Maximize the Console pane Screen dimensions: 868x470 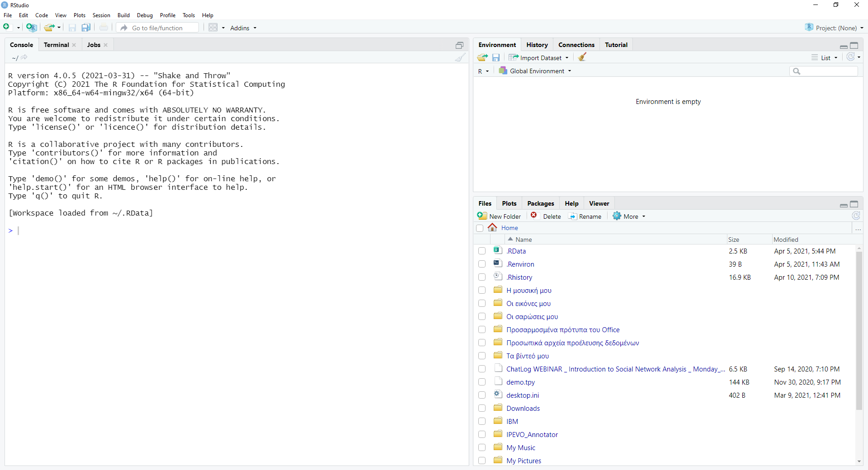(459, 45)
